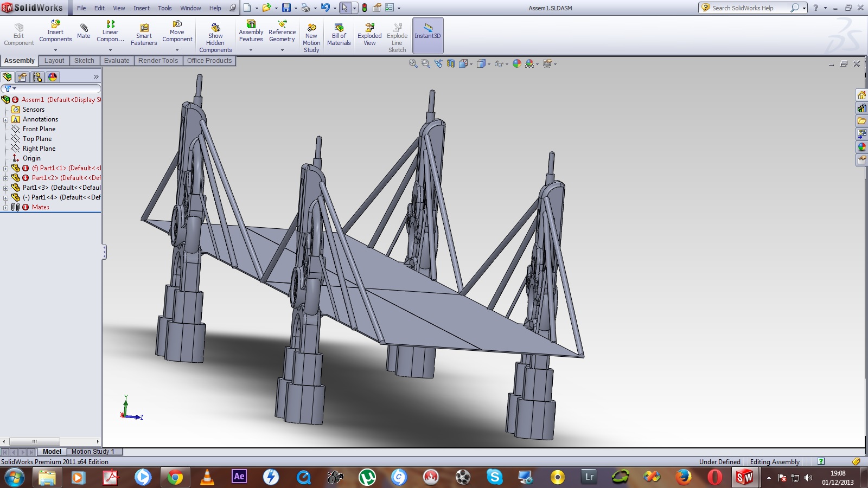Click Zoom to Fit in view toolbar

[413, 64]
